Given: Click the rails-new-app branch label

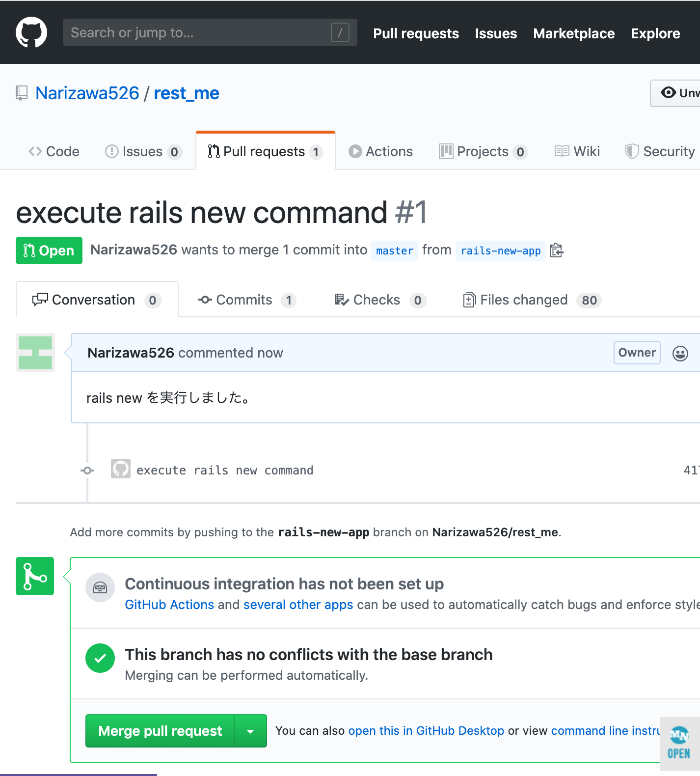Looking at the screenshot, I should click(501, 250).
